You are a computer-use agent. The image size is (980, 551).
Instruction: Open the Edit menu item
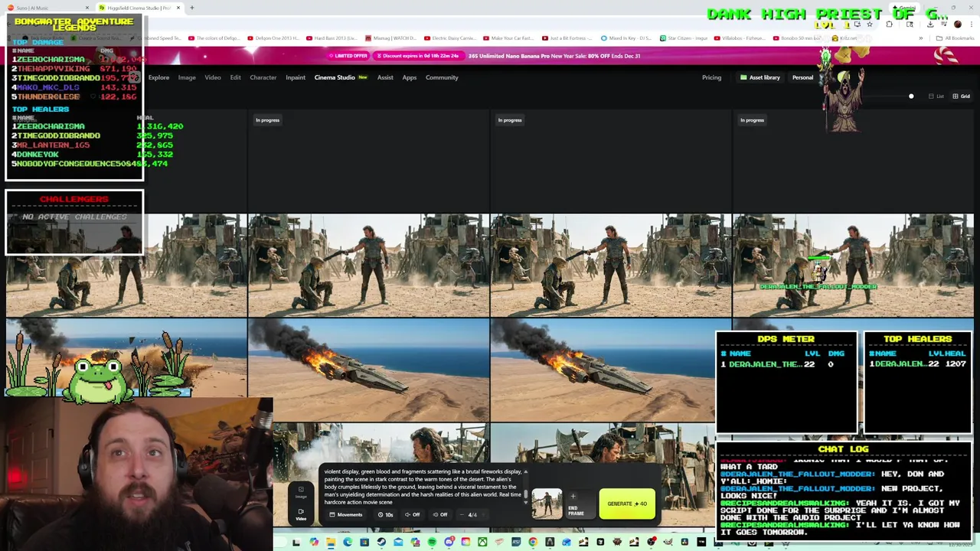(235, 77)
